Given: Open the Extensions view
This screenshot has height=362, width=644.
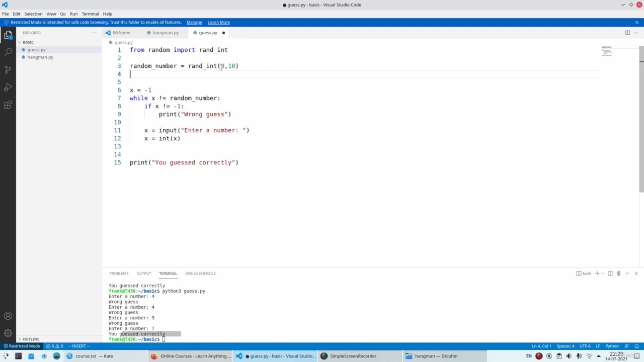Looking at the screenshot, I should pyautogui.click(x=8, y=105).
